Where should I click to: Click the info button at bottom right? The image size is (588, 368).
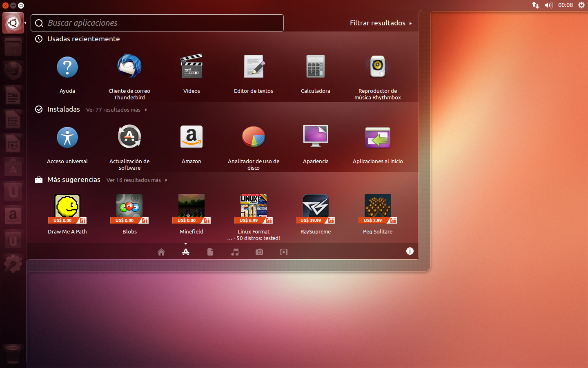point(410,251)
